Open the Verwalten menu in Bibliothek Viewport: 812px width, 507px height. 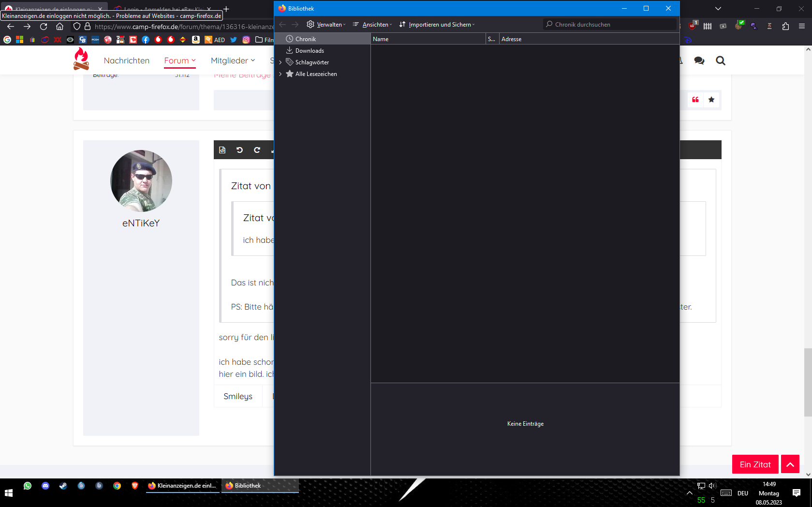tap(326, 25)
